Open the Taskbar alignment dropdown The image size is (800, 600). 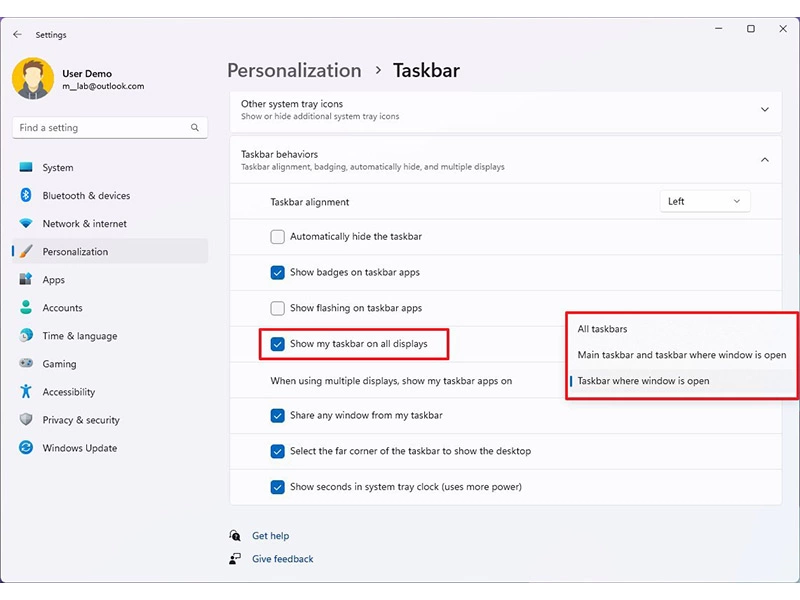[x=704, y=200]
